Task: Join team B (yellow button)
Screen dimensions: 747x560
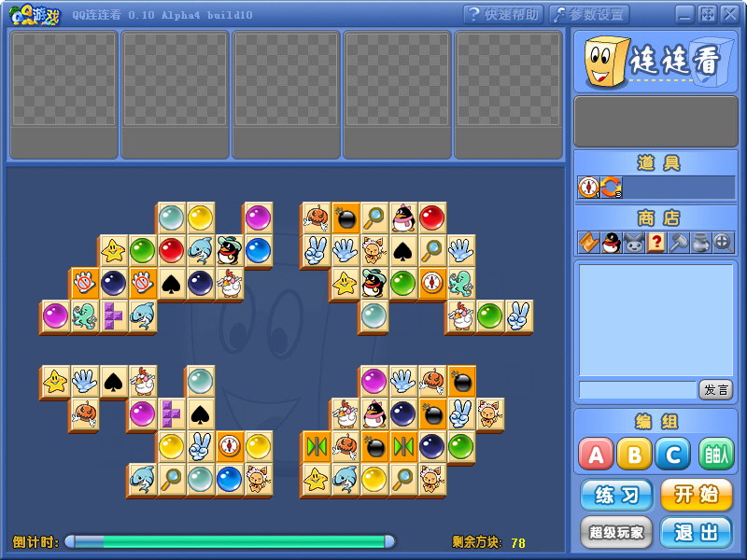Action: click(635, 455)
